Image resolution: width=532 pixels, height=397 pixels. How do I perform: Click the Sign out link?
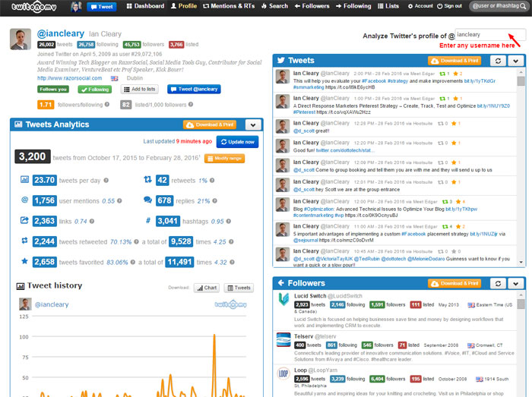click(x=450, y=6)
